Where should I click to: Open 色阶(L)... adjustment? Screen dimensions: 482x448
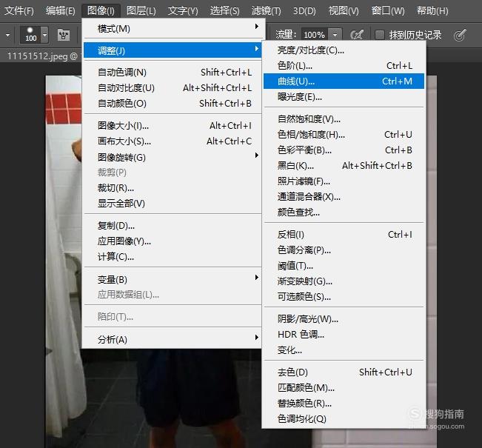344,65
